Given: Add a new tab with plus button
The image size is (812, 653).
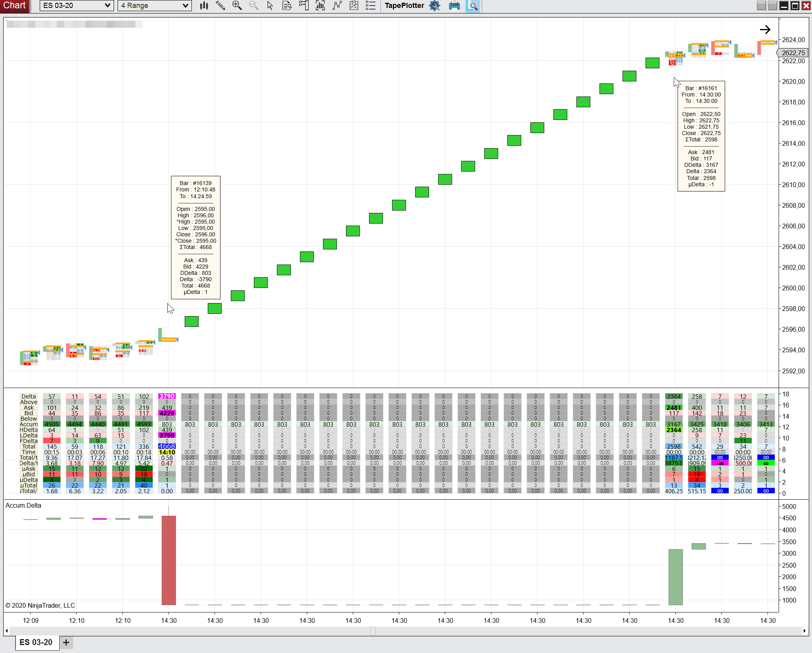Looking at the screenshot, I should click(66, 642).
